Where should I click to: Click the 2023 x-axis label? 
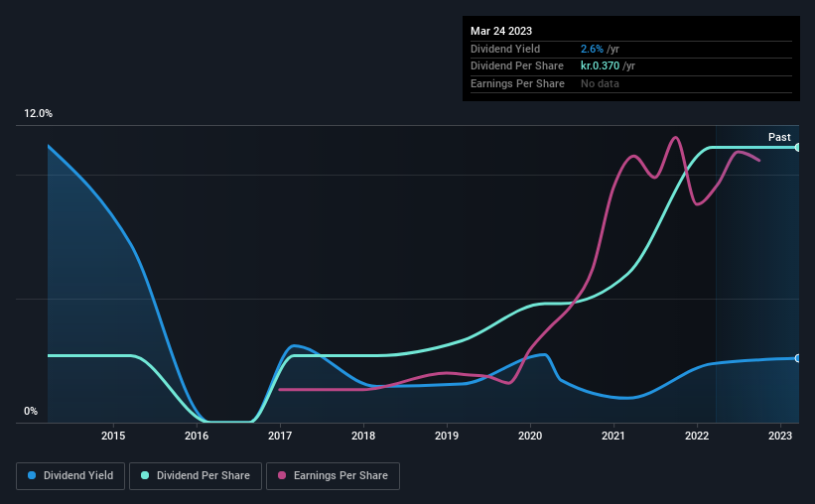coord(780,436)
